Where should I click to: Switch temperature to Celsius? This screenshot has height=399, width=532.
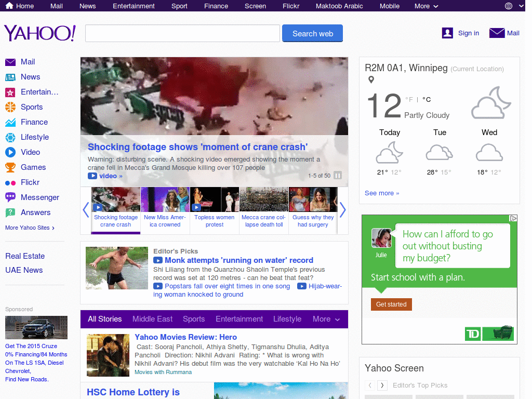[x=427, y=99]
